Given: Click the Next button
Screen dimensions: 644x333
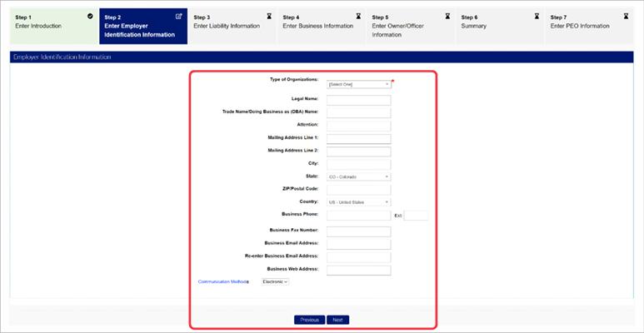Looking at the screenshot, I should (x=337, y=320).
